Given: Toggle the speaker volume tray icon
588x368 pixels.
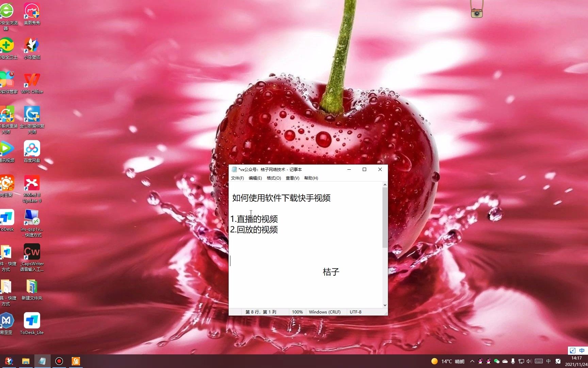Looking at the screenshot, I should tap(529, 361).
